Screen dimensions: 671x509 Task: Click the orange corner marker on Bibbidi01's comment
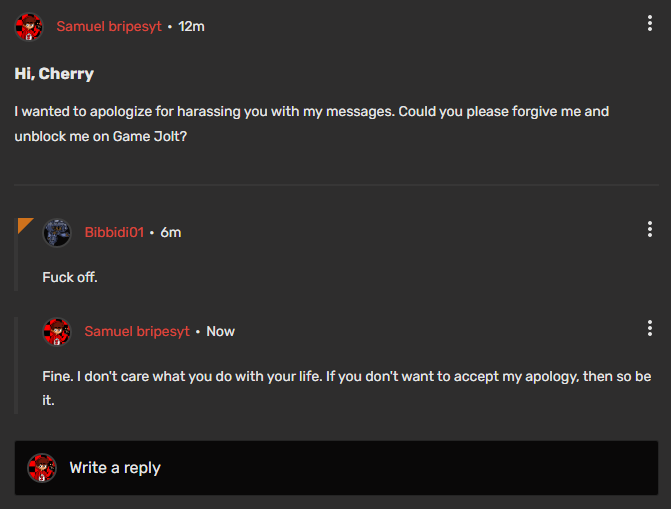point(24,224)
